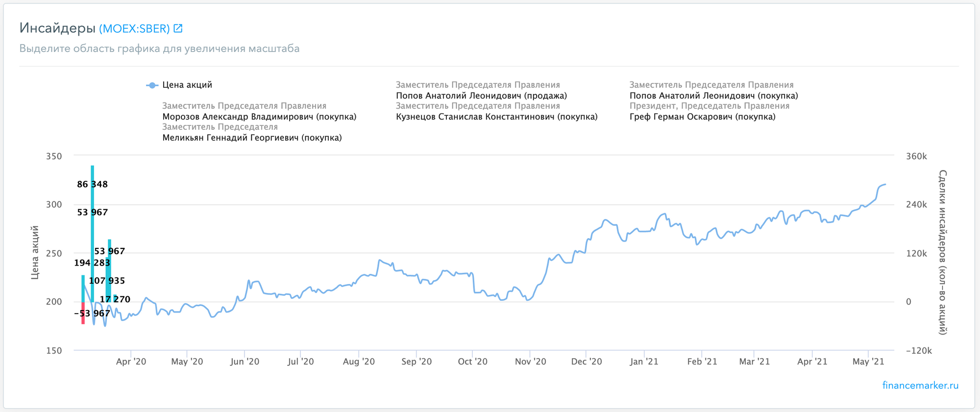This screenshot has height=412, width=980.
Task: Toggle legend series Кузнецов Станислав Константинович (покупка)
Action: [496, 117]
